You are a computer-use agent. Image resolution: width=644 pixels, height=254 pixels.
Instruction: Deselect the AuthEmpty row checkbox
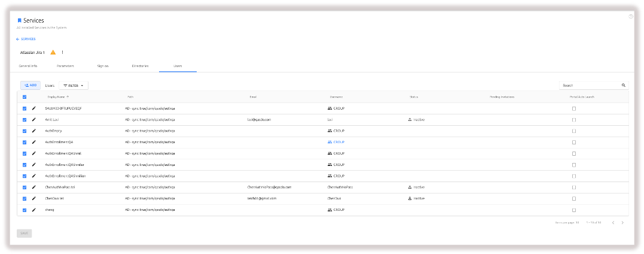[25, 131]
